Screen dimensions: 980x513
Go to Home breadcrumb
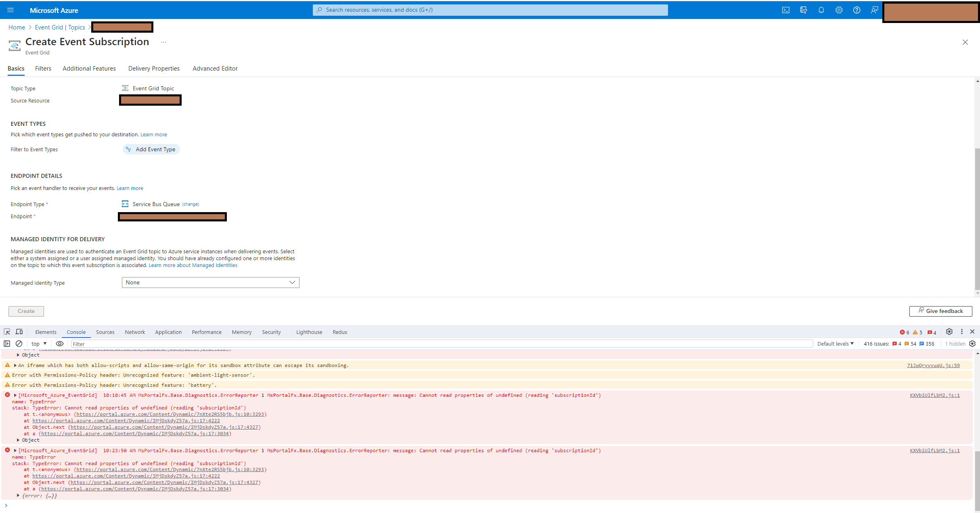click(17, 27)
